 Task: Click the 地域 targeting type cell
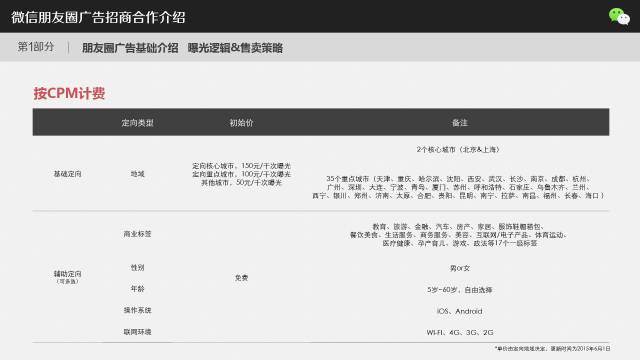(x=138, y=174)
